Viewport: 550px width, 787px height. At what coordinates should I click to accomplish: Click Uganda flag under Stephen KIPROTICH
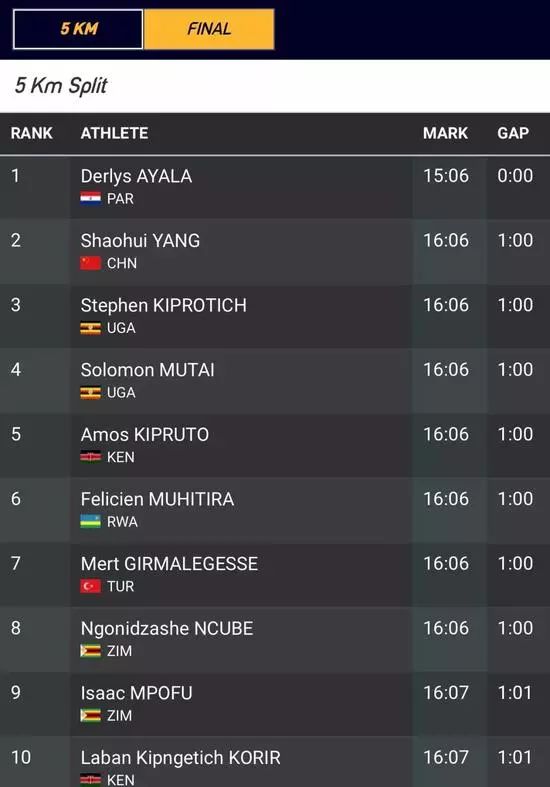(x=90, y=328)
